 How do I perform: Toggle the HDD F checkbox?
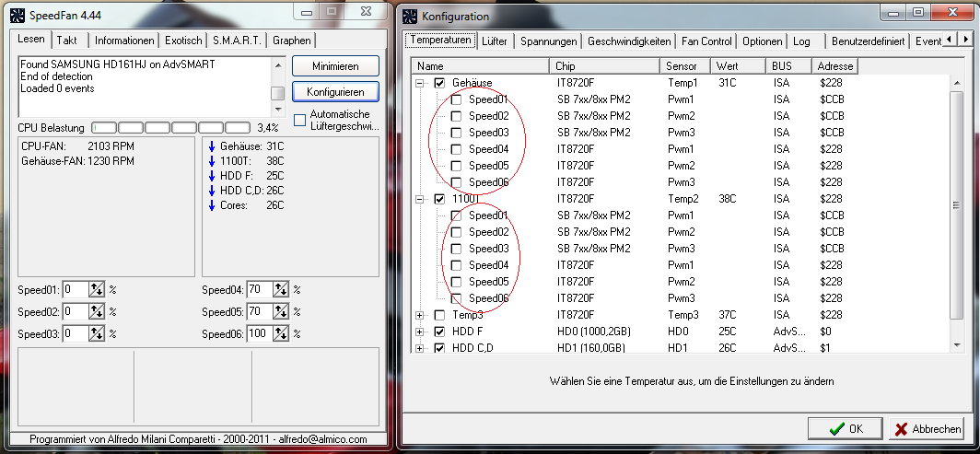pyautogui.click(x=439, y=332)
